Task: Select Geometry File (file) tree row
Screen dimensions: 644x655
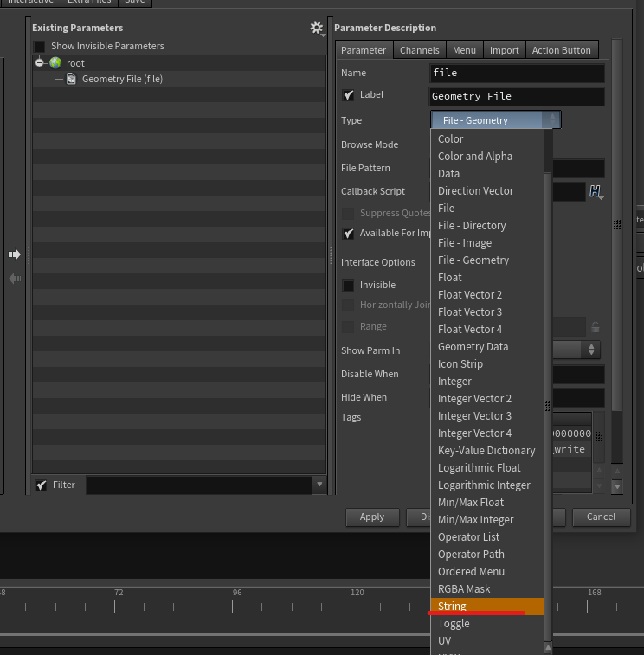Action: pos(179,79)
